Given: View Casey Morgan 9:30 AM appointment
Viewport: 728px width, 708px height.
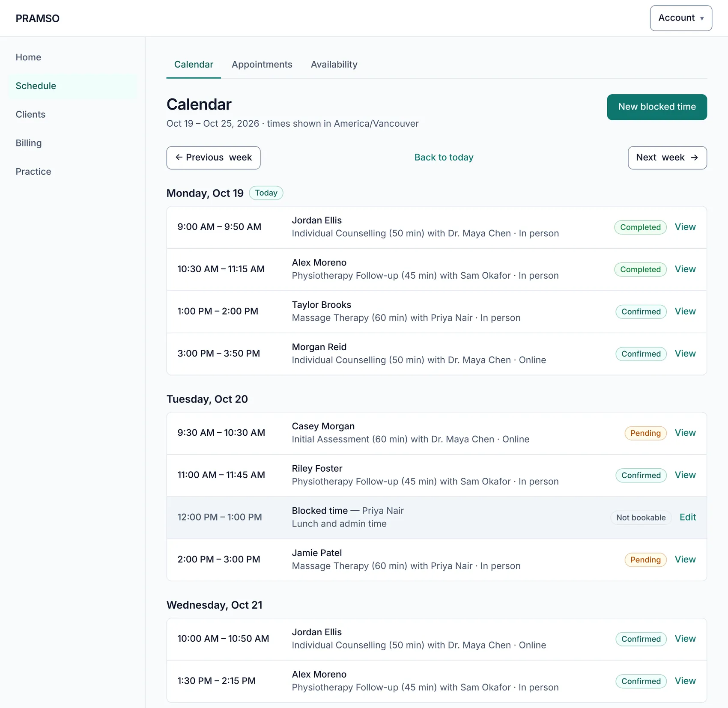Looking at the screenshot, I should (685, 433).
